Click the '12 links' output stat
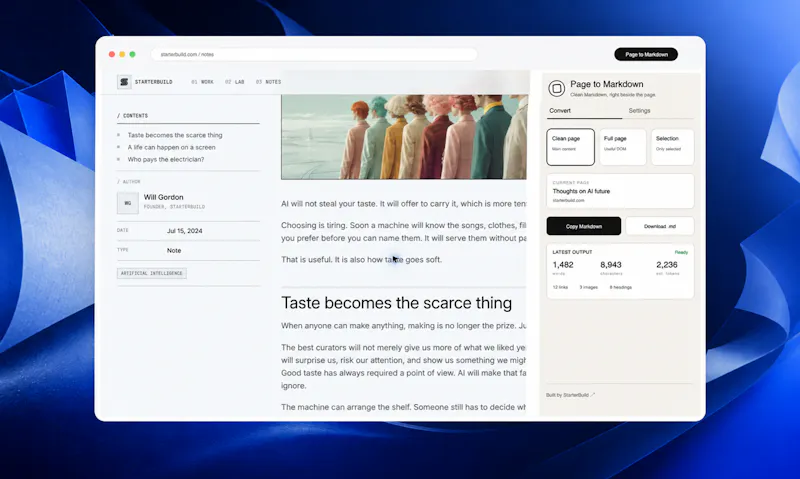The image size is (800, 479). pos(560,288)
